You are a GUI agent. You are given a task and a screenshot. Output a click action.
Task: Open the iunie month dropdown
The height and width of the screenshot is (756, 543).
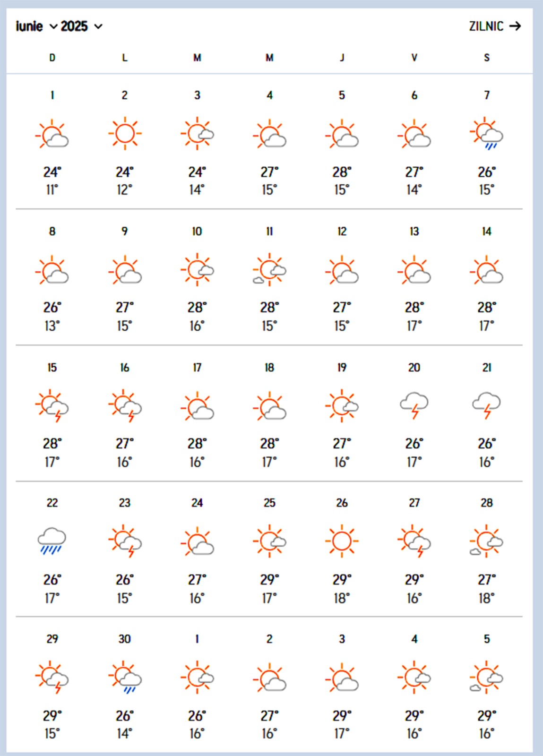click(x=35, y=26)
